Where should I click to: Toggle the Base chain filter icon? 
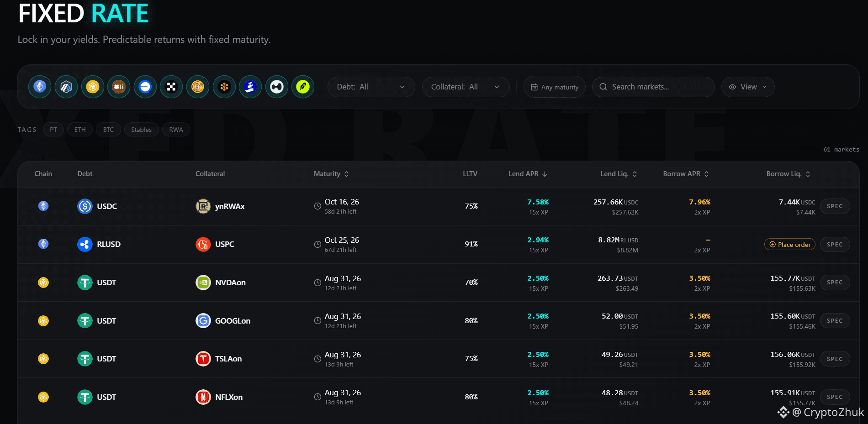click(145, 87)
